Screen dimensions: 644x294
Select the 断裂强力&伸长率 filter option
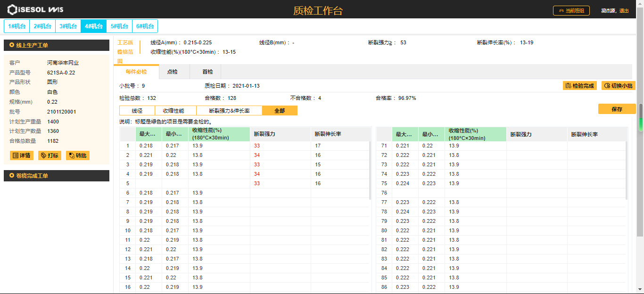(x=229, y=111)
